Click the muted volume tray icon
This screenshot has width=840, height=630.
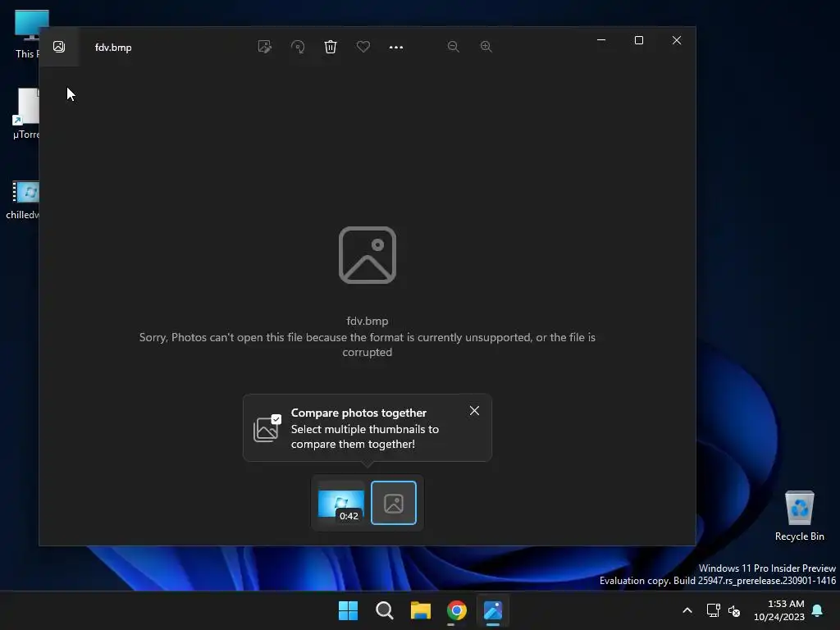pos(734,610)
